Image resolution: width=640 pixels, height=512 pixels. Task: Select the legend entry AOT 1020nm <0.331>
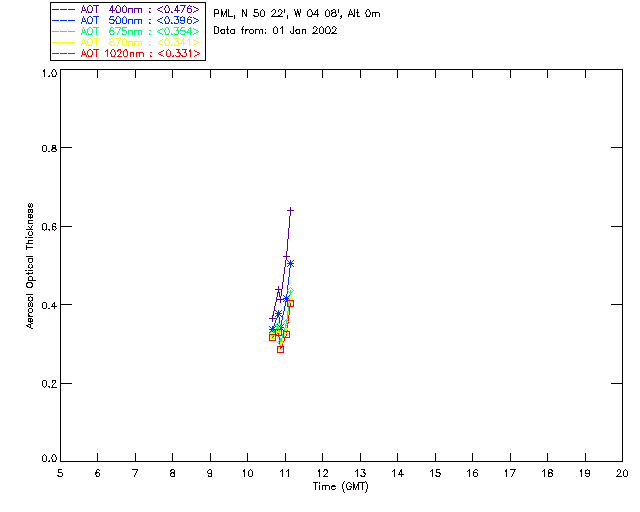pyautogui.click(x=126, y=53)
